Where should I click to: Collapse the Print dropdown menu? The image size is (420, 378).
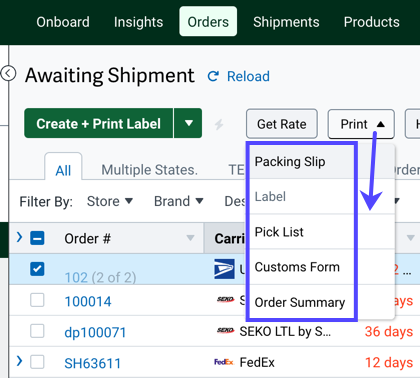361,124
